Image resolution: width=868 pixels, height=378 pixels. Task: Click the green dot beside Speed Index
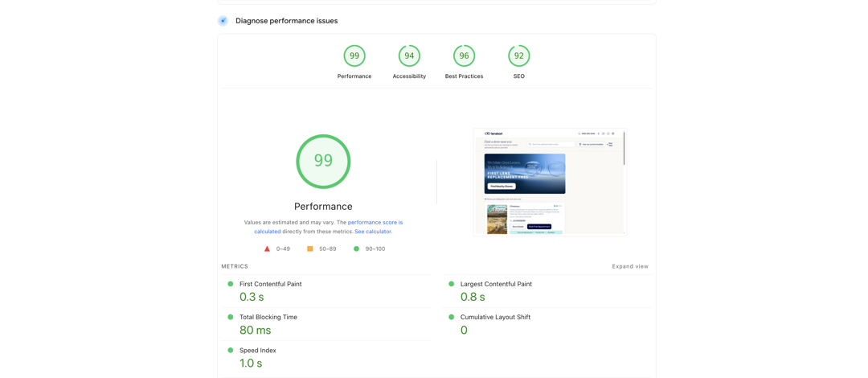(231, 351)
